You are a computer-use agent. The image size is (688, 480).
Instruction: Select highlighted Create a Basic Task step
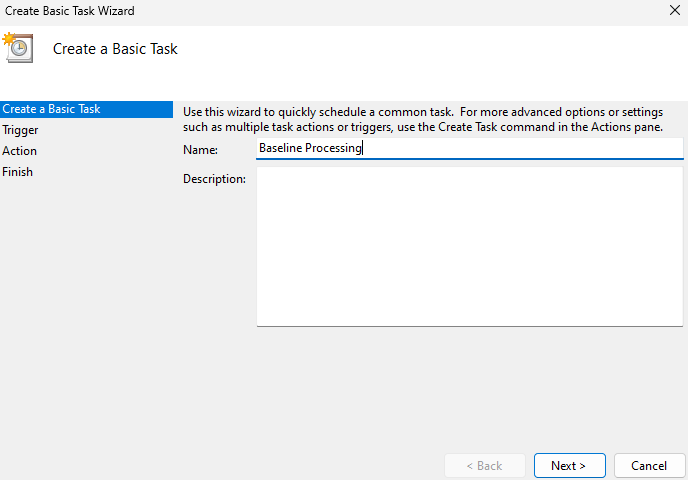(86, 109)
